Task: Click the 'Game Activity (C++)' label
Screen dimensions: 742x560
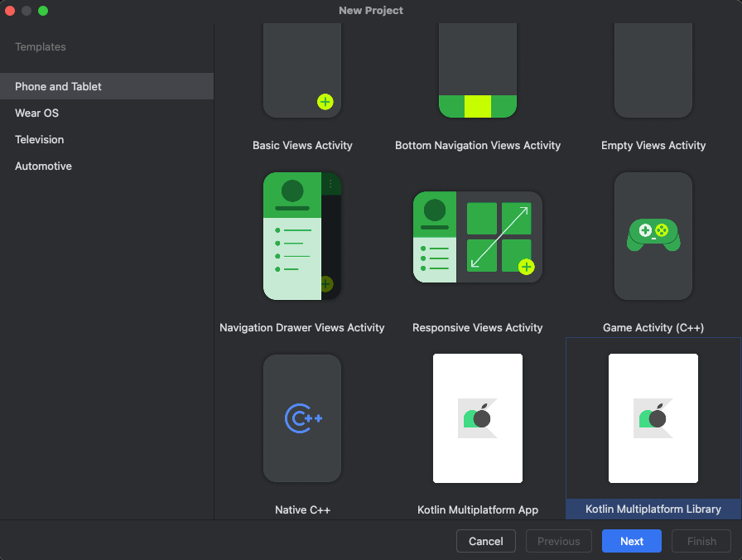Action: tap(653, 327)
